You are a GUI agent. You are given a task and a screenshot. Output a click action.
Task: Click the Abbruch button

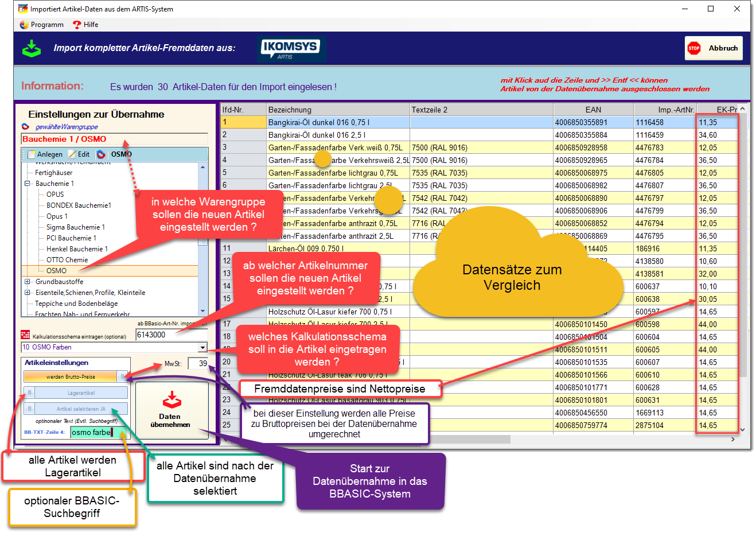tap(714, 48)
